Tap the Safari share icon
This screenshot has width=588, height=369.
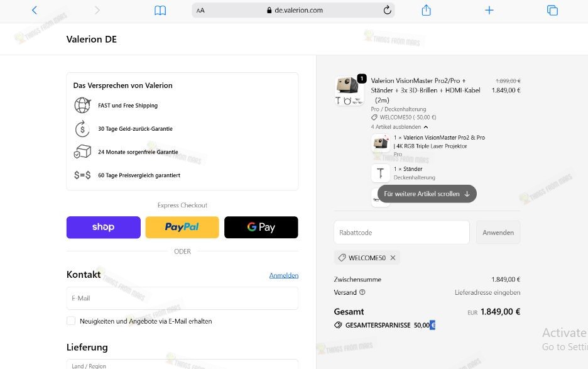426,10
